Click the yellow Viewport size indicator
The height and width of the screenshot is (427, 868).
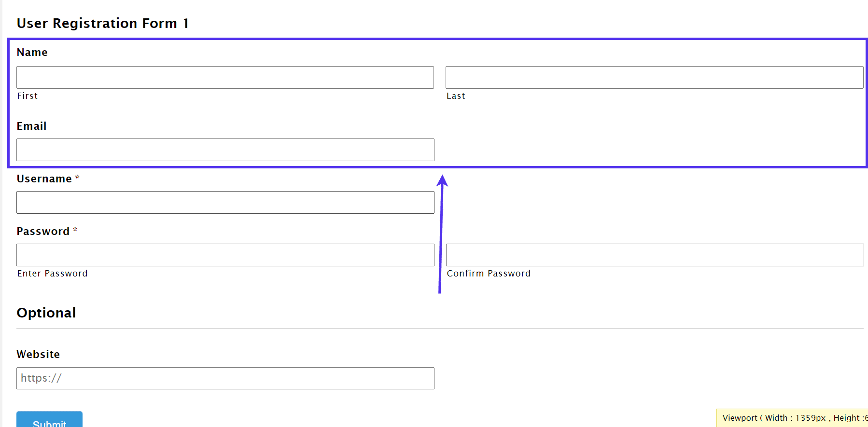click(x=792, y=418)
